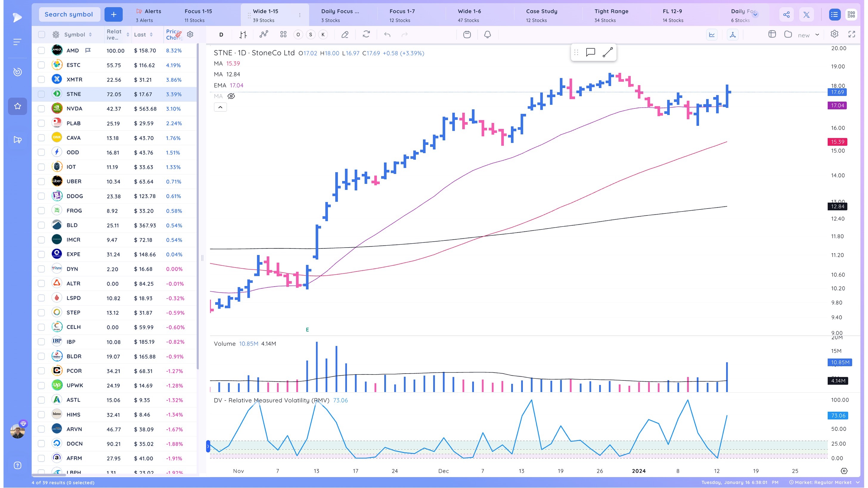This screenshot has width=868, height=488.
Task: Collapse the indicator legend chevron
Action: point(220,107)
